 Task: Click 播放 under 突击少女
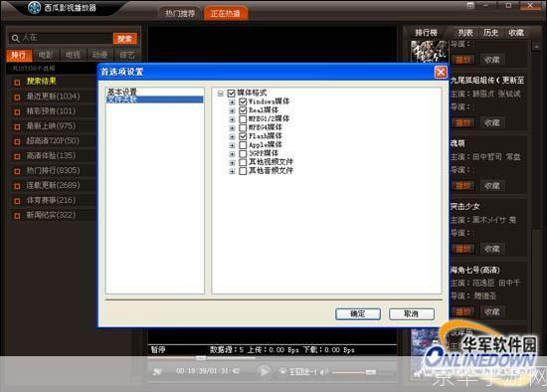pos(463,249)
